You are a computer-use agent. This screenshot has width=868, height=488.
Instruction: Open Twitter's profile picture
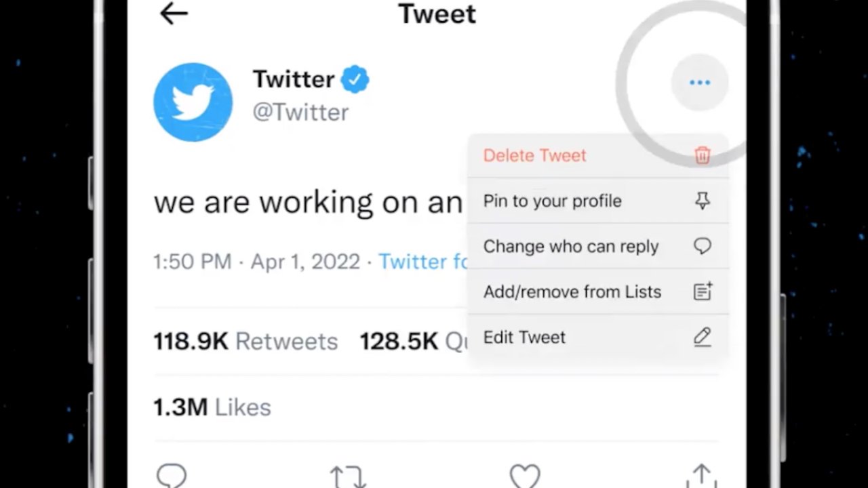[x=193, y=101]
